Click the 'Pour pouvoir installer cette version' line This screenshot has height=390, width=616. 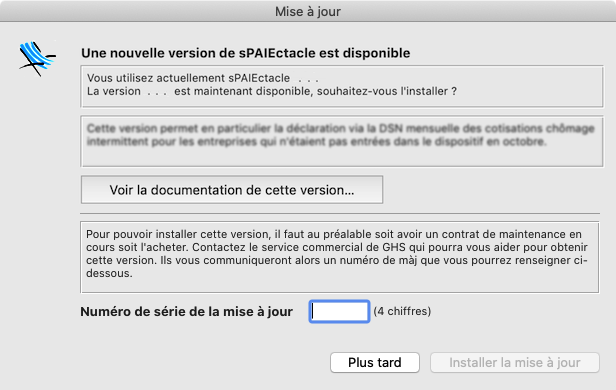pyautogui.click(x=334, y=234)
